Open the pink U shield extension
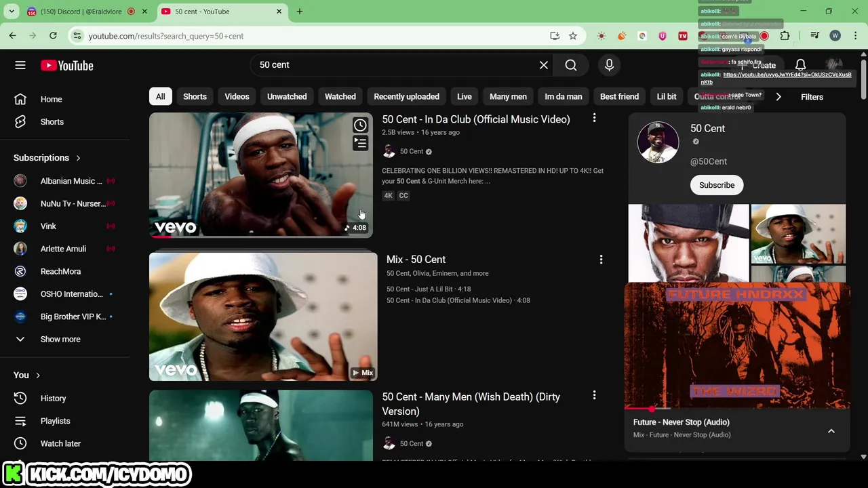 [663, 36]
